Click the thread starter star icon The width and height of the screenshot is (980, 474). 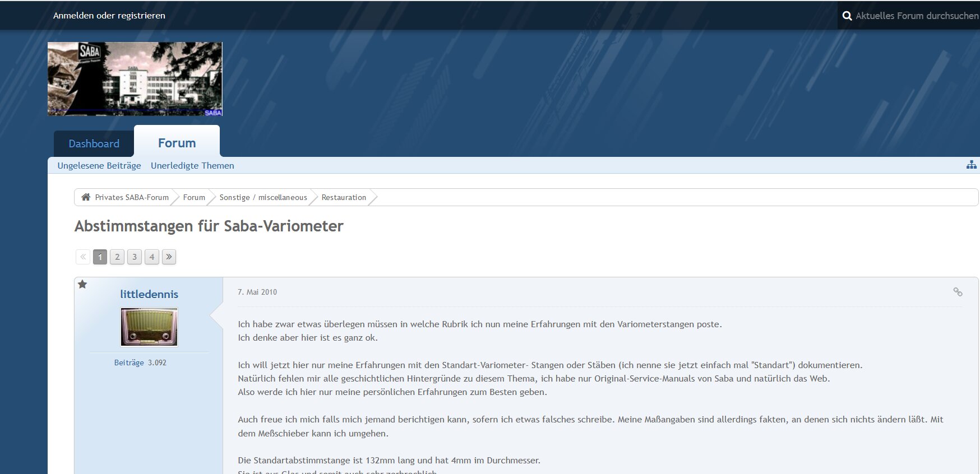82,284
